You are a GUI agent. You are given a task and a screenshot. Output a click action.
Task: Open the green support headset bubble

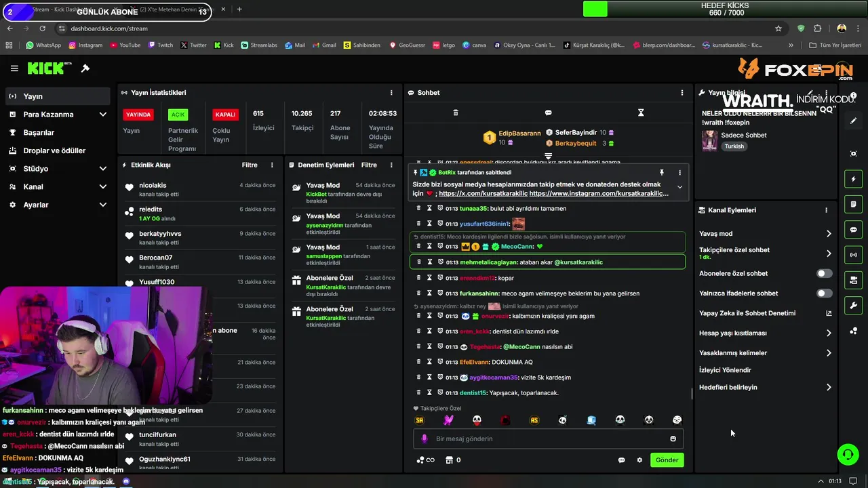pyautogui.click(x=848, y=454)
